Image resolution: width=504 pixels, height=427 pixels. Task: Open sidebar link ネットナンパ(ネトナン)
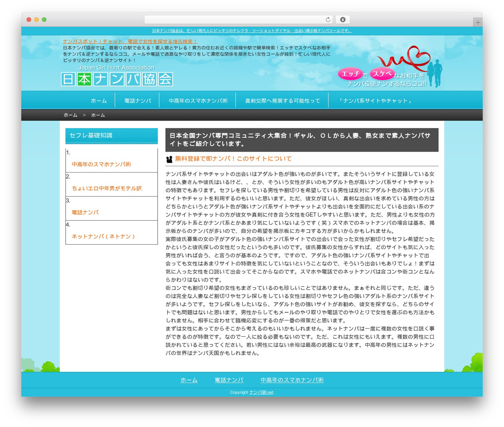point(103,236)
